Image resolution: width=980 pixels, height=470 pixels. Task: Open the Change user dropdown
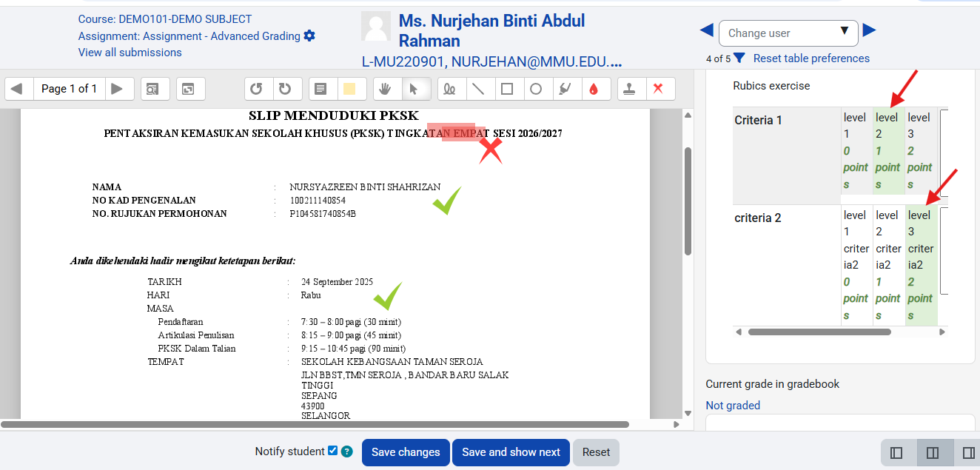coord(788,33)
